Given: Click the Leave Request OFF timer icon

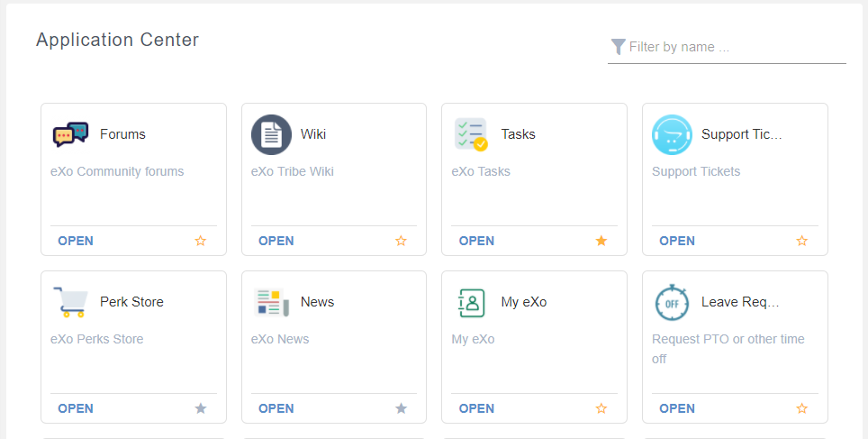Looking at the screenshot, I should [x=672, y=303].
